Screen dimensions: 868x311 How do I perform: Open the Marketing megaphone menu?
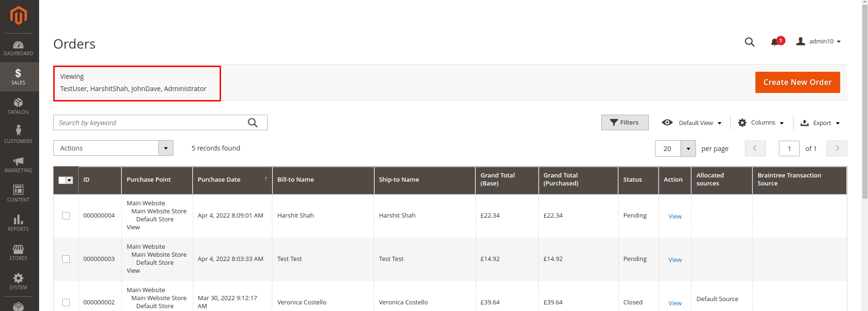click(x=18, y=164)
